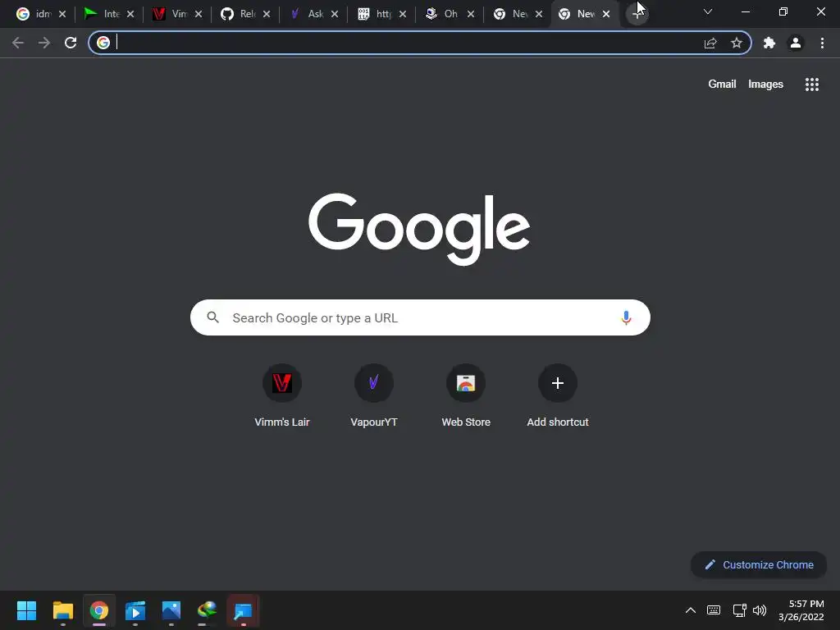Open the Chrome three-dot menu
The height and width of the screenshot is (630, 840).
coord(822,43)
